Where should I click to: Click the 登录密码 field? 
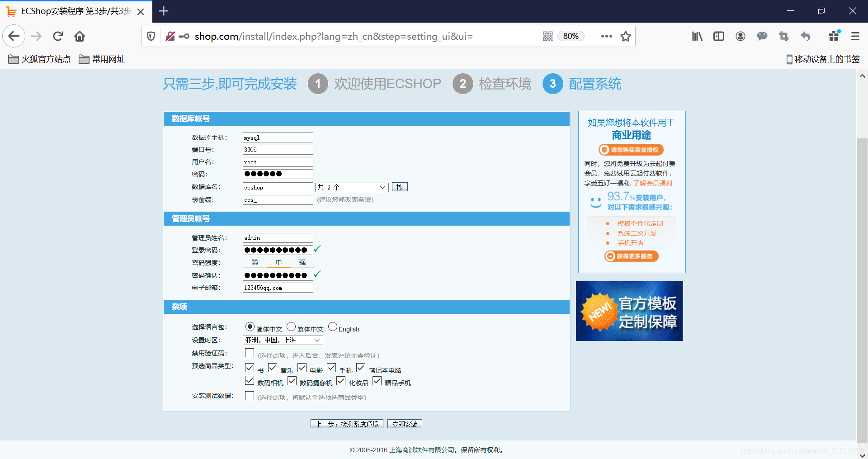coord(278,250)
